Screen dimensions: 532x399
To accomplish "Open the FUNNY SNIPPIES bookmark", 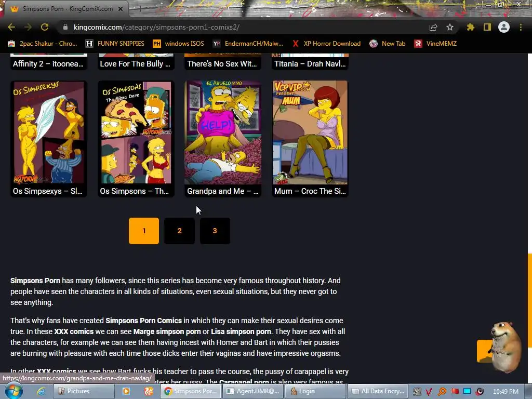I will pos(115,44).
